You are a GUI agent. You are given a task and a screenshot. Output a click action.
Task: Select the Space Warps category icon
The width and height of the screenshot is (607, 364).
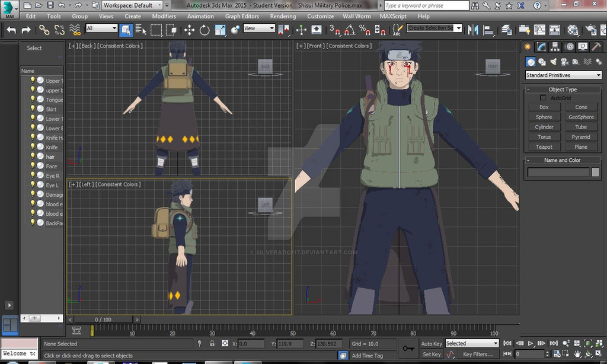[587, 62]
